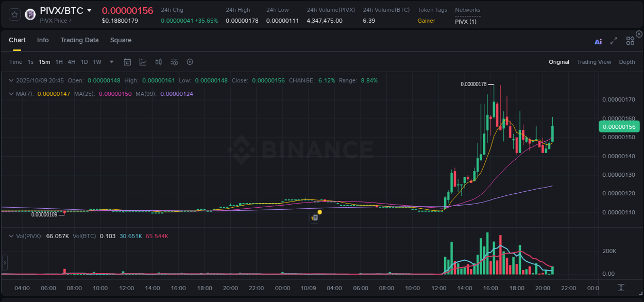Click the Gainer token tag
The height and width of the screenshot is (302, 644).
pos(427,21)
